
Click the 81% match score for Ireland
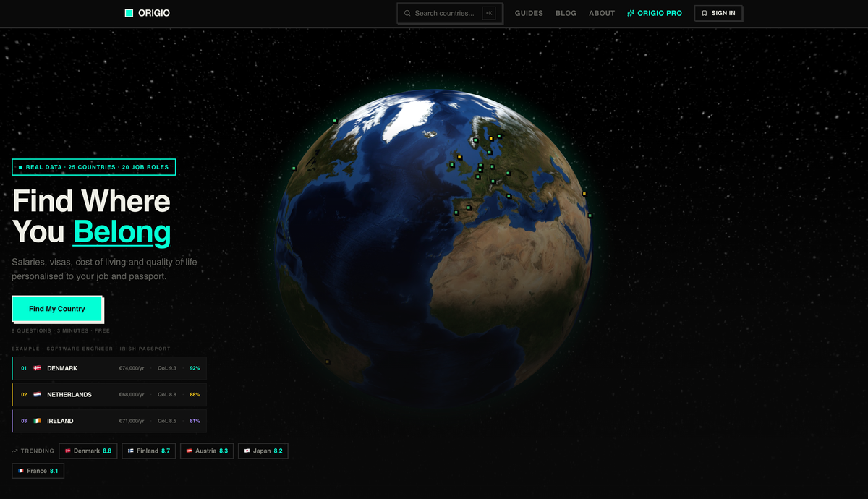(x=195, y=421)
